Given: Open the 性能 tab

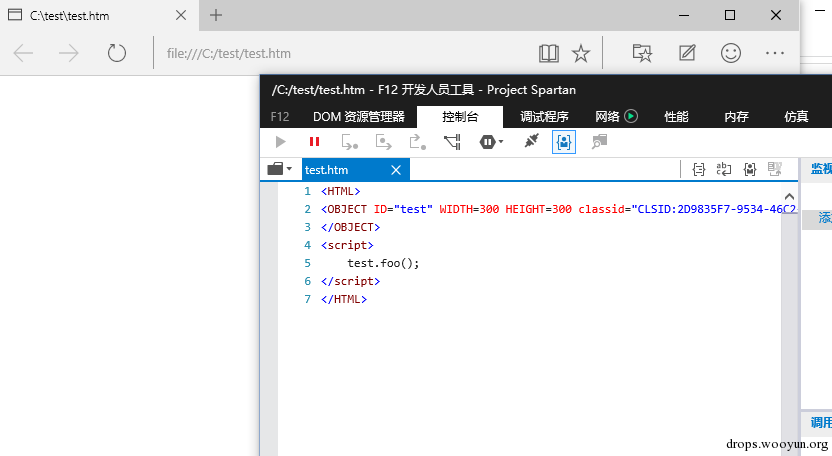Looking at the screenshot, I should pyautogui.click(x=676, y=117).
